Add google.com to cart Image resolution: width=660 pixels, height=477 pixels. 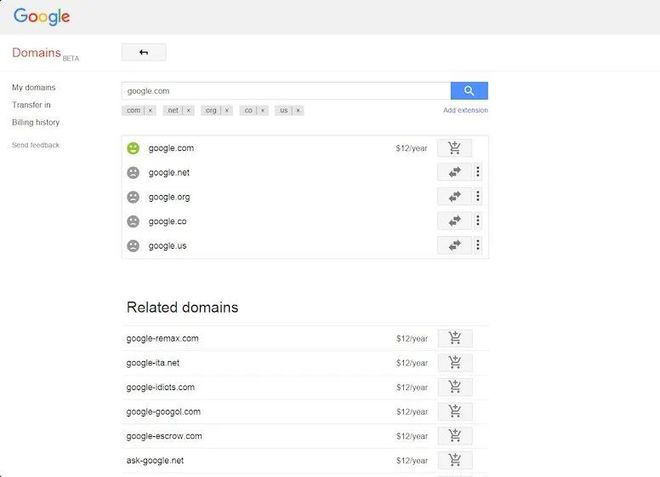pos(454,148)
